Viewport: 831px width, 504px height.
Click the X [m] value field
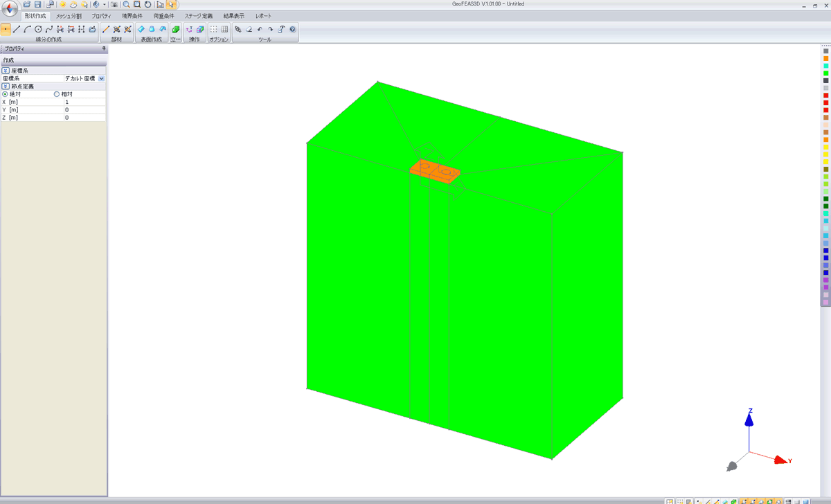84,102
